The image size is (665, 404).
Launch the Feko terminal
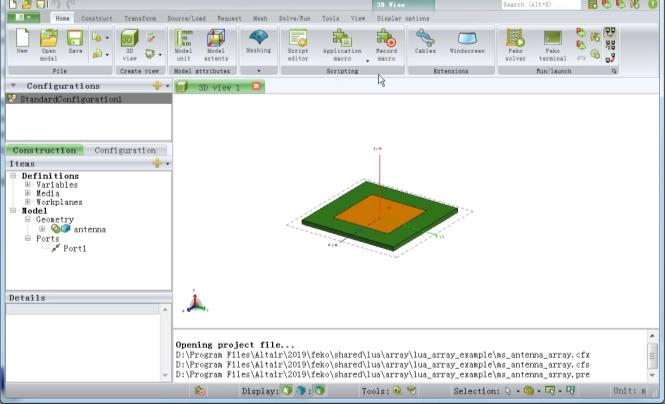point(553,41)
